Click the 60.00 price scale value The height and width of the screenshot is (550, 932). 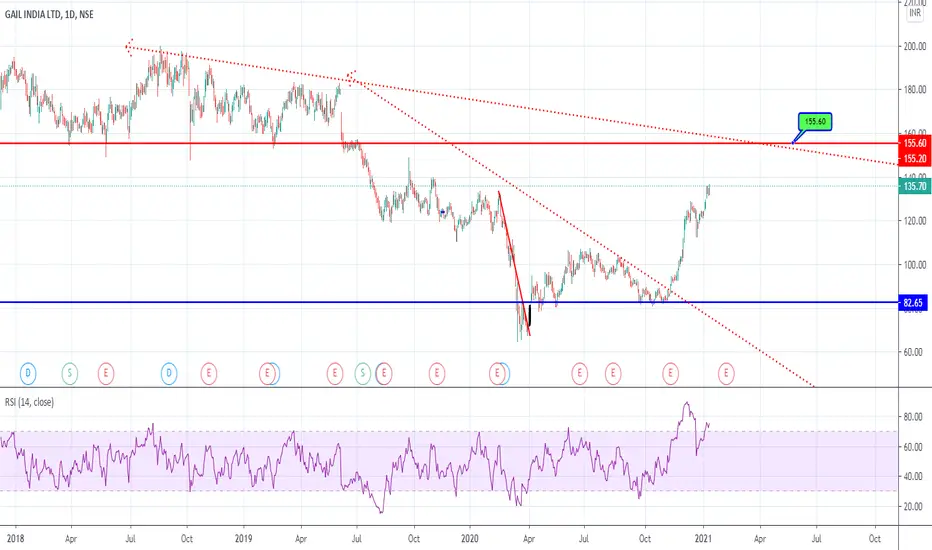pos(915,352)
